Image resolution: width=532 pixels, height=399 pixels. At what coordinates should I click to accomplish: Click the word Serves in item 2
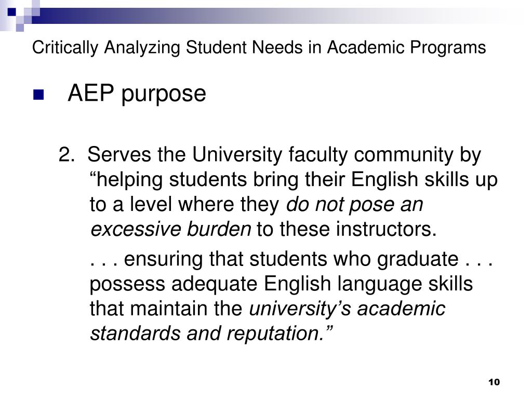119,155
